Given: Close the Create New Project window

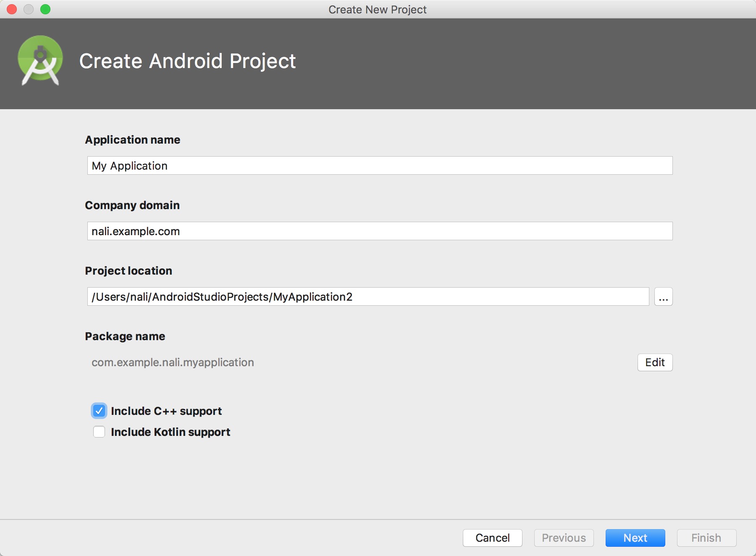Looking at the screenshot, I should point(12,9).
